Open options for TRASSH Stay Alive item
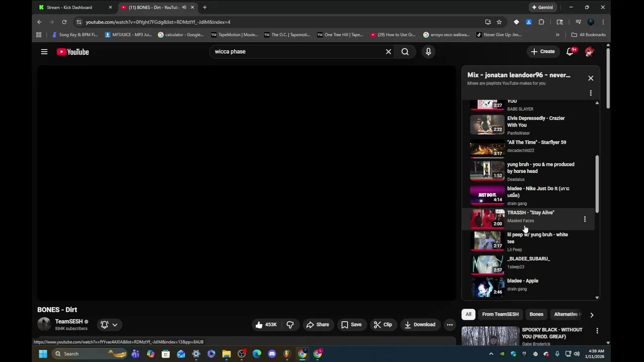644x362 pixels. (585, 219)
